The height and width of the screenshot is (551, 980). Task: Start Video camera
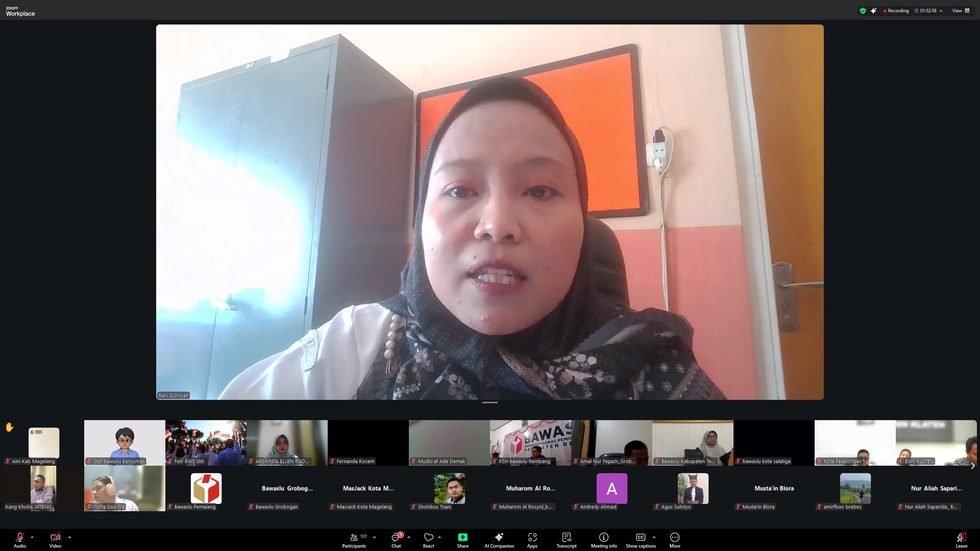point(55,538)
